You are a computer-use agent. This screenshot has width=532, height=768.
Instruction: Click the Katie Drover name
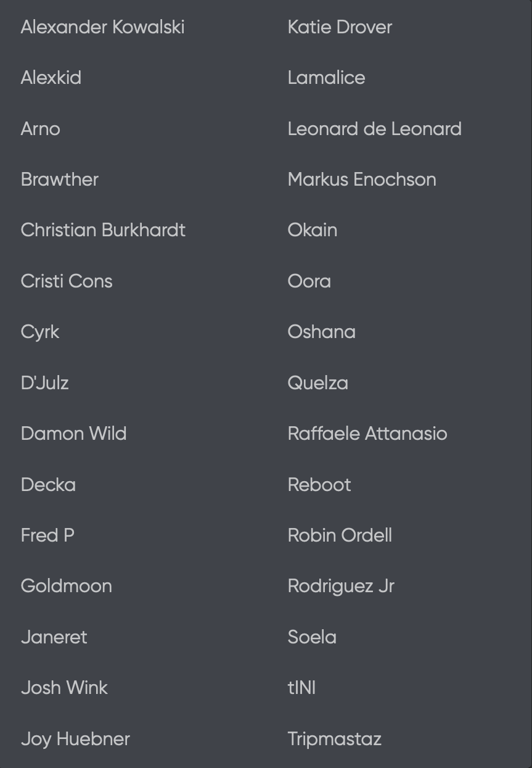(x=340, y=27)
